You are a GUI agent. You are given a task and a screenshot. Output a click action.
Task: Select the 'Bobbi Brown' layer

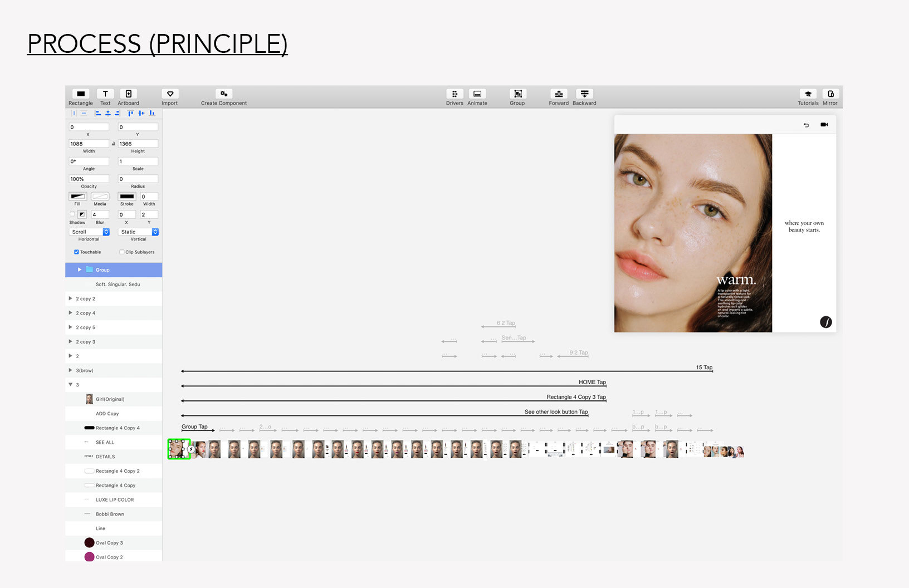point(114,514)
